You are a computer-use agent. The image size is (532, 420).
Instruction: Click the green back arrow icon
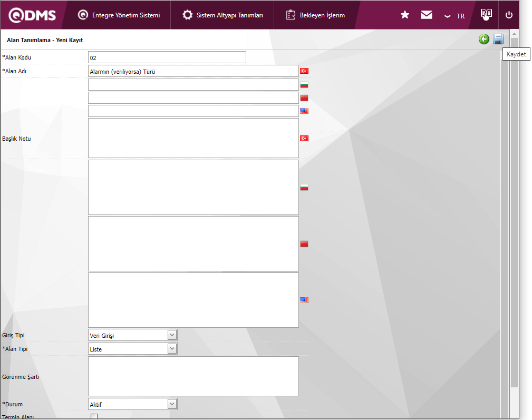[x=484, y=39]
